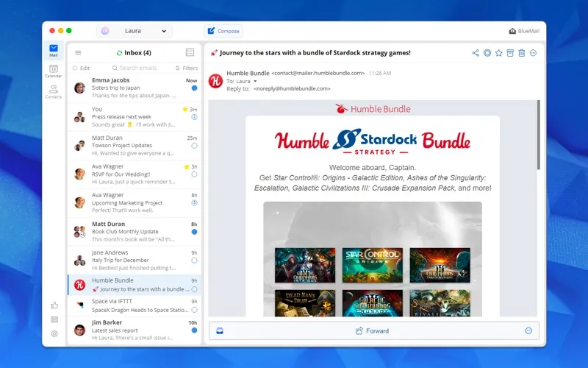
Task: Delete the open email with trash icon
Action: [x=522, y=53]
